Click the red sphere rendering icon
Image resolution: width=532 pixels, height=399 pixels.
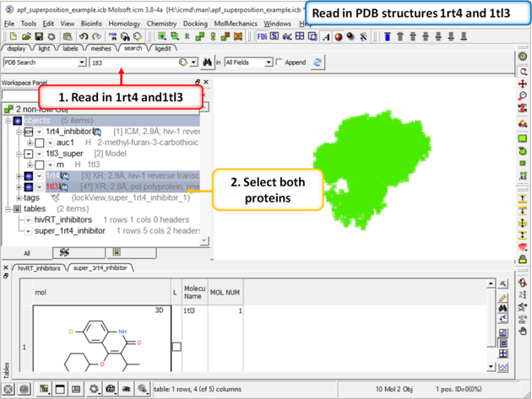(x=339, y=37)
